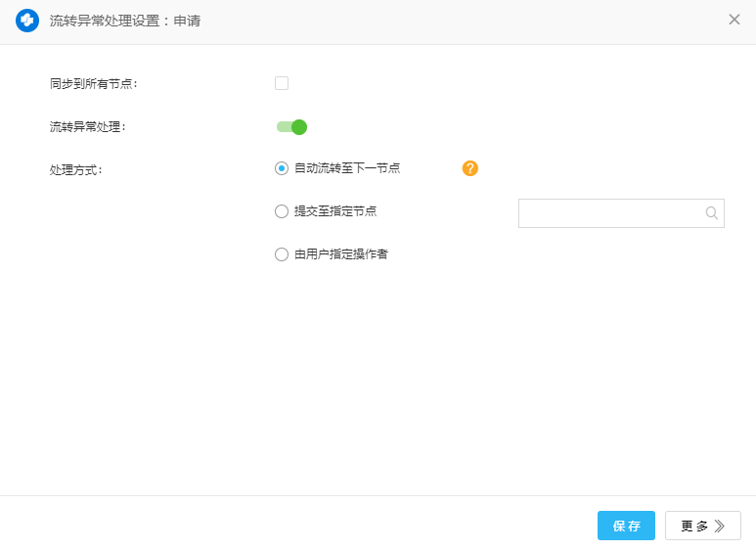Choose the 提交至指定节点 radio circle

pyautogui.click(x=282, y=211)
